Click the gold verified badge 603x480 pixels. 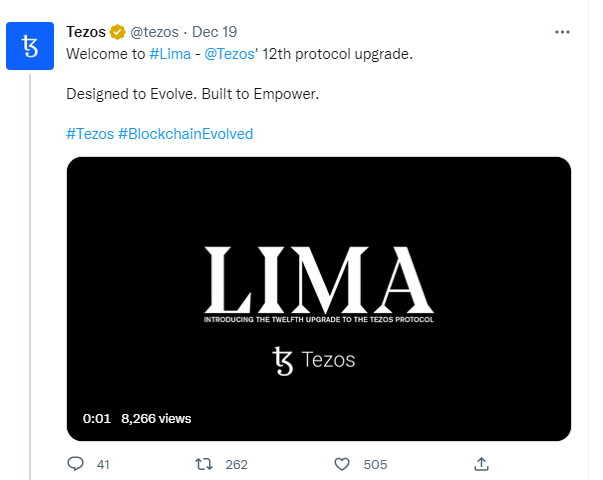click(117, 32)
